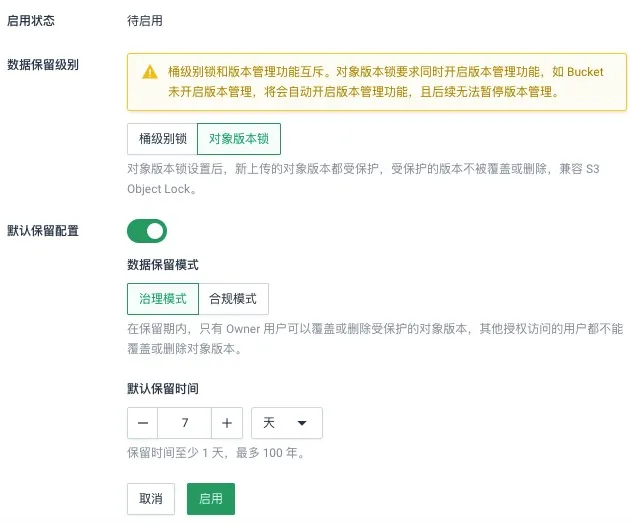Click the 默认保留时间 heading
The image size is (630, 524).
[x=162, y=389]
